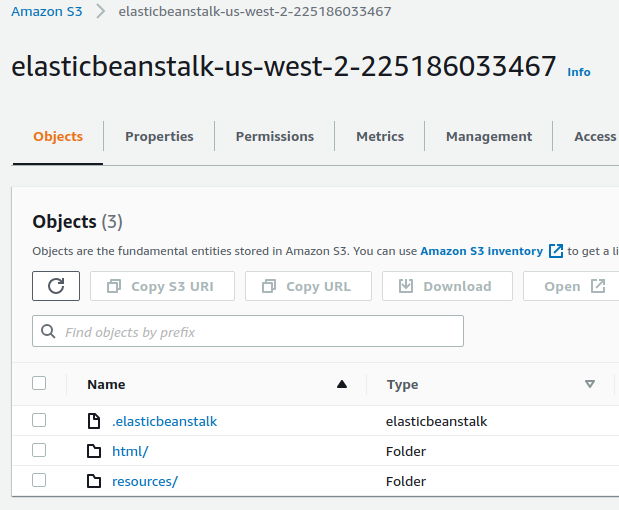
Task: Click the Folder type cell for html/
Action: pyautogui.click(x=406, y=451)
